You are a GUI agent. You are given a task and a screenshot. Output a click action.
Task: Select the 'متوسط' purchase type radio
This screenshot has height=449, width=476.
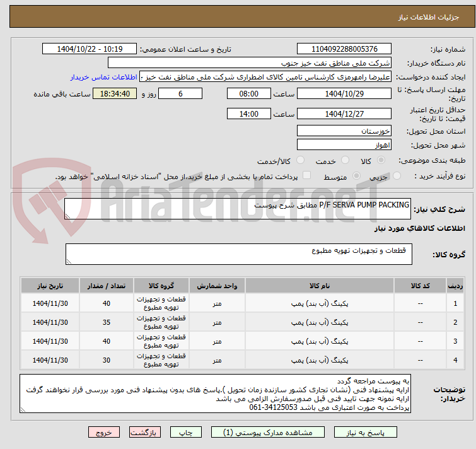point(356,176)
